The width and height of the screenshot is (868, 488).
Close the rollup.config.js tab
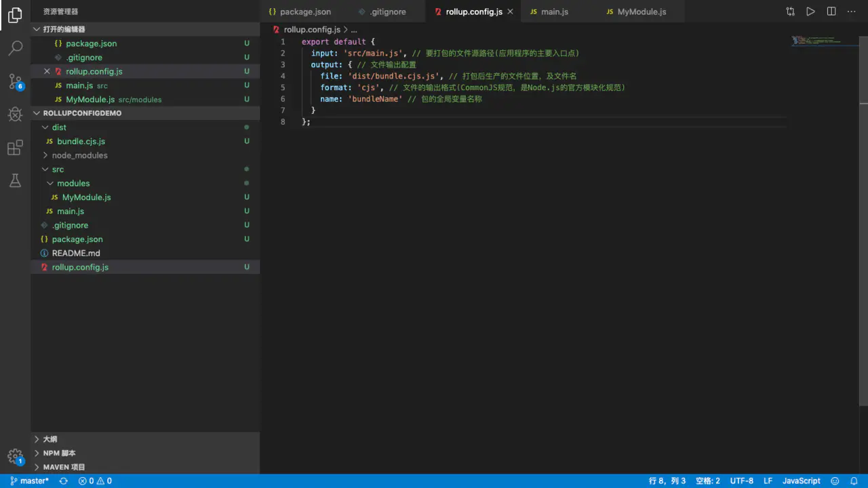tap(511, 12)
